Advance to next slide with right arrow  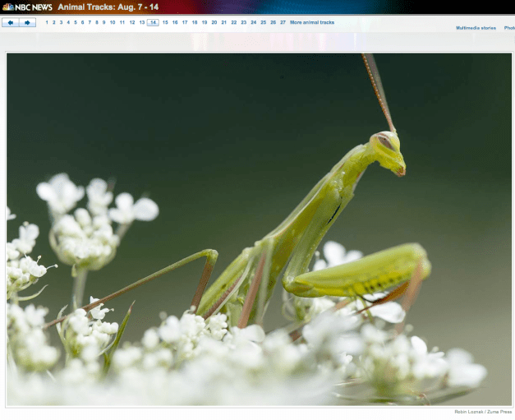[x=28, y=23]
